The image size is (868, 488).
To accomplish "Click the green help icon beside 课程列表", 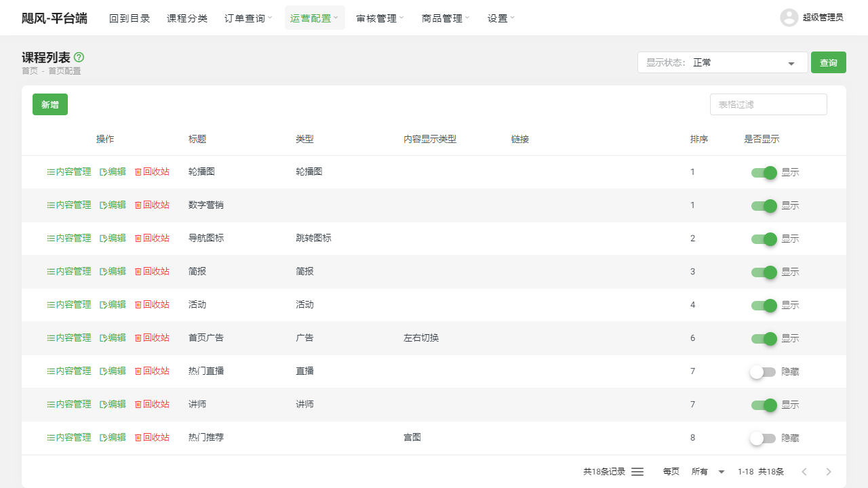I will coord(79,58).
